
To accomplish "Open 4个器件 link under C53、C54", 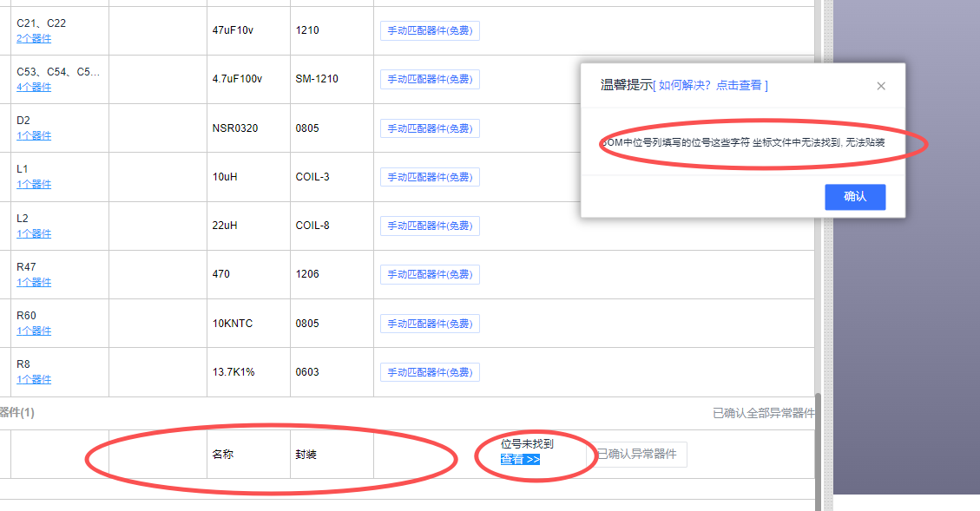I will [34, 87].
